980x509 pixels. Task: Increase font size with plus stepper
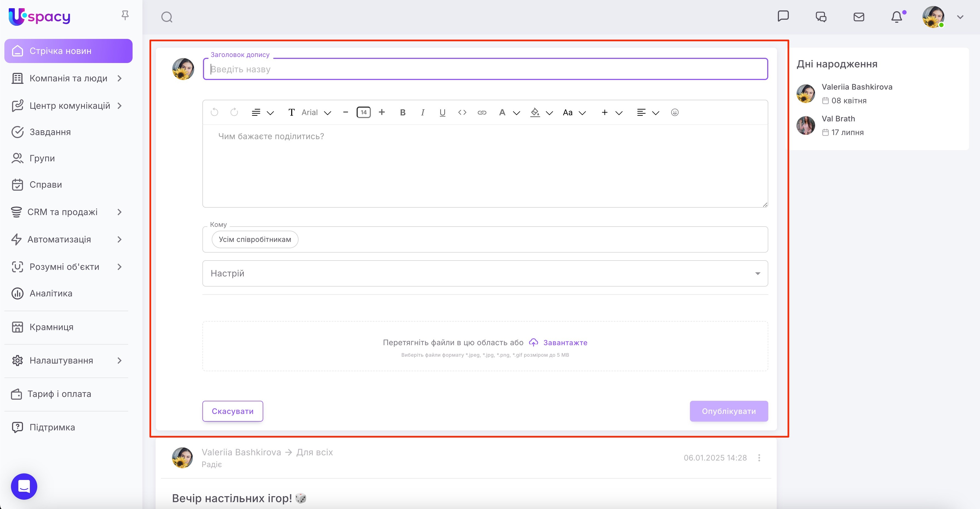click(382, 112)
